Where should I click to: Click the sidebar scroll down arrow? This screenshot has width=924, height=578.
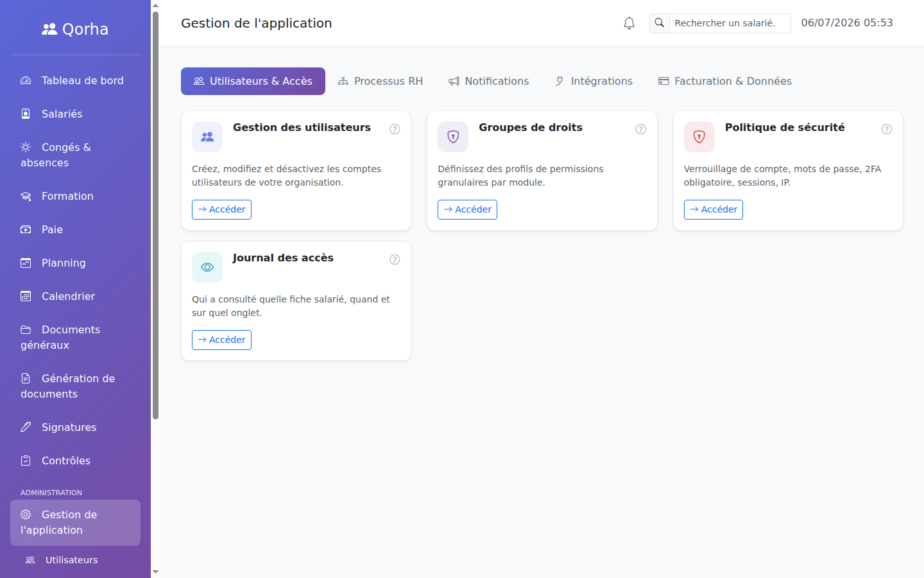pos(155,572)
